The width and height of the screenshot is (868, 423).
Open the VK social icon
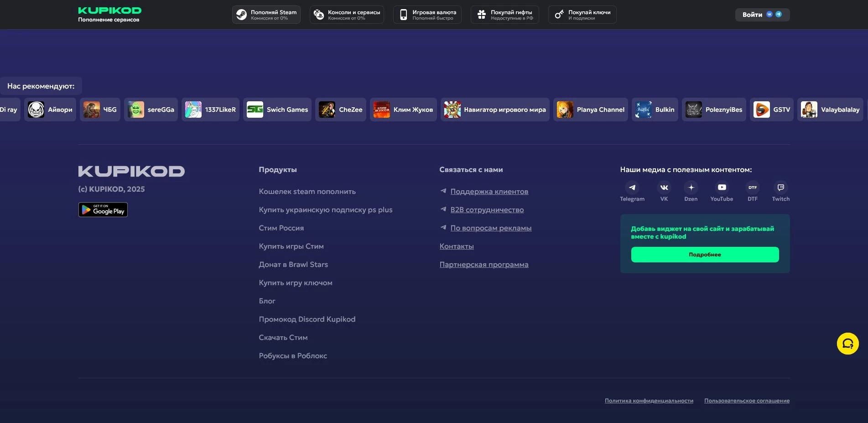point(664,188)
